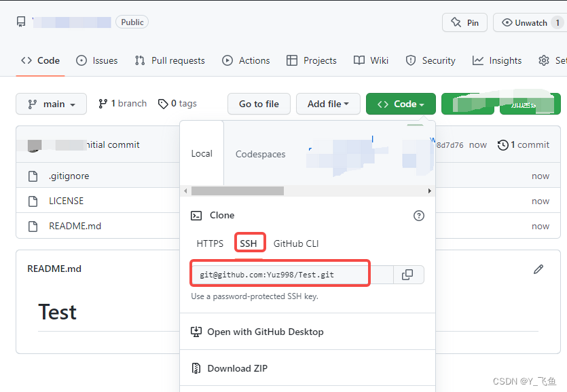Click the terminal icon beside Clone
The height and width of the screenshot is (392, 567).
click(196, 216)
